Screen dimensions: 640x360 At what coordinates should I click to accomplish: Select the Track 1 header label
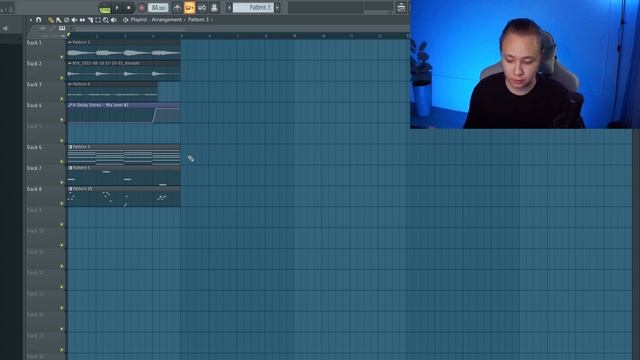[34, 42]
